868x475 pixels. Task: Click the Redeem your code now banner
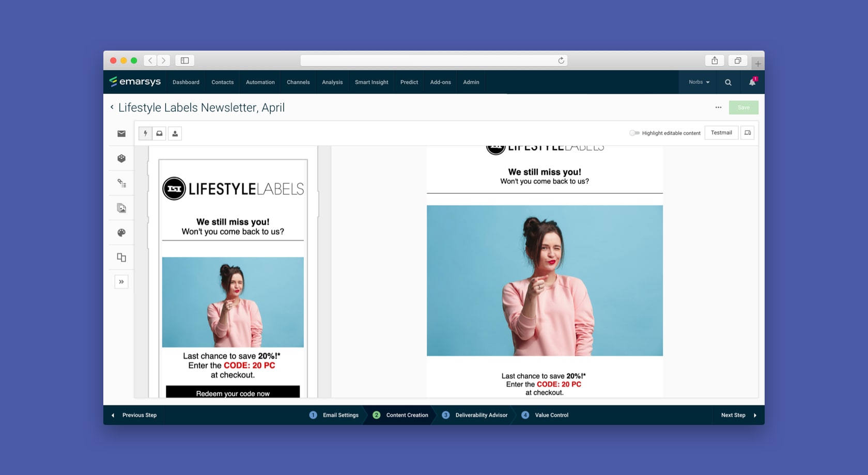coord(233,392)
